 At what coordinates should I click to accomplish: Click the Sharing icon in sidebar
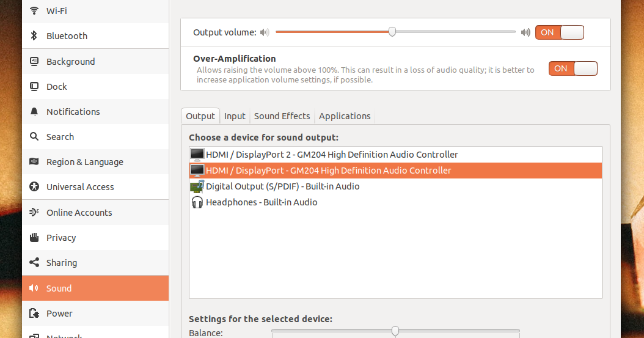34,263
